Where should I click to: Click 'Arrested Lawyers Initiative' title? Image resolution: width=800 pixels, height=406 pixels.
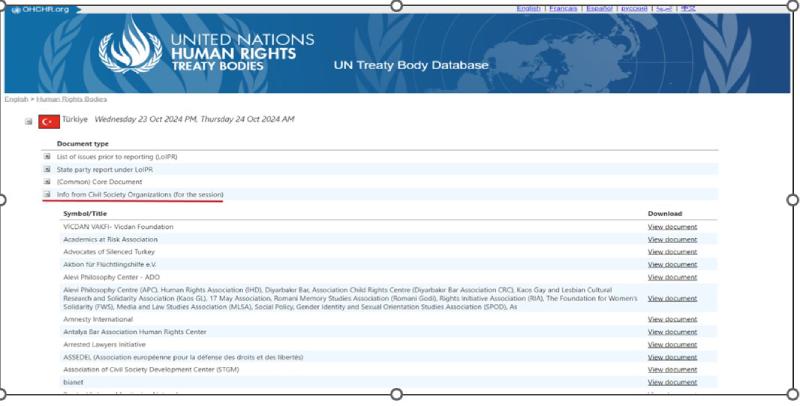point(104,344)
